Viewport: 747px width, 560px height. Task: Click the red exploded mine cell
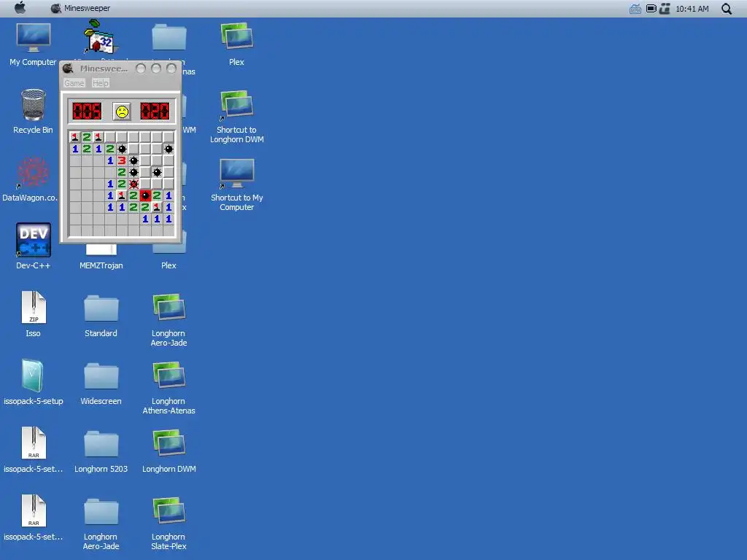pos(145,195)
